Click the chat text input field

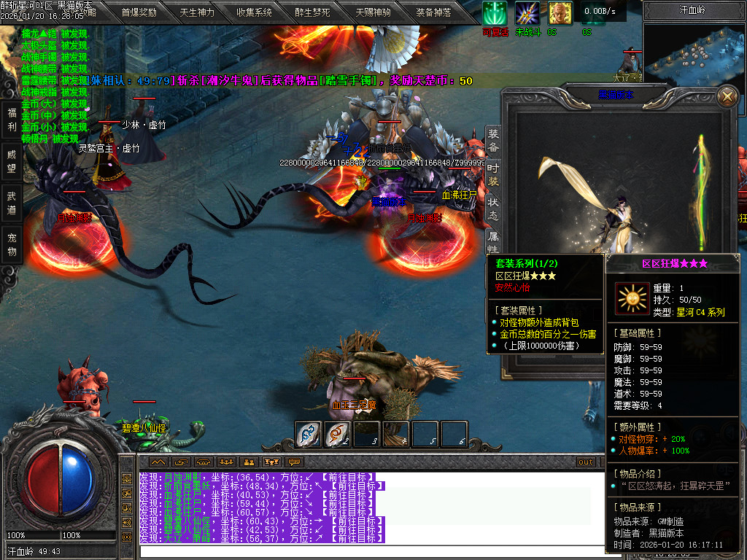click(365, 551)
